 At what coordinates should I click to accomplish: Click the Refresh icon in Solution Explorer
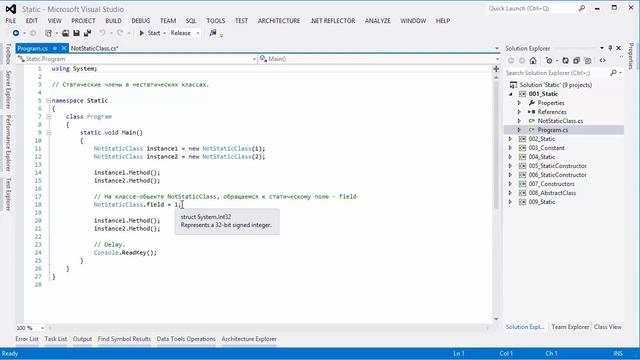(565, 61)
